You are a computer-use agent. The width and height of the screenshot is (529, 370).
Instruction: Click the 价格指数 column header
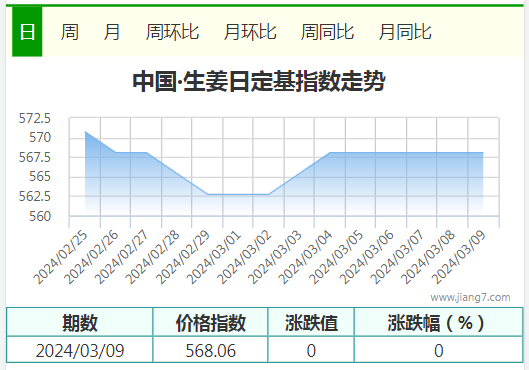(211, 322)
